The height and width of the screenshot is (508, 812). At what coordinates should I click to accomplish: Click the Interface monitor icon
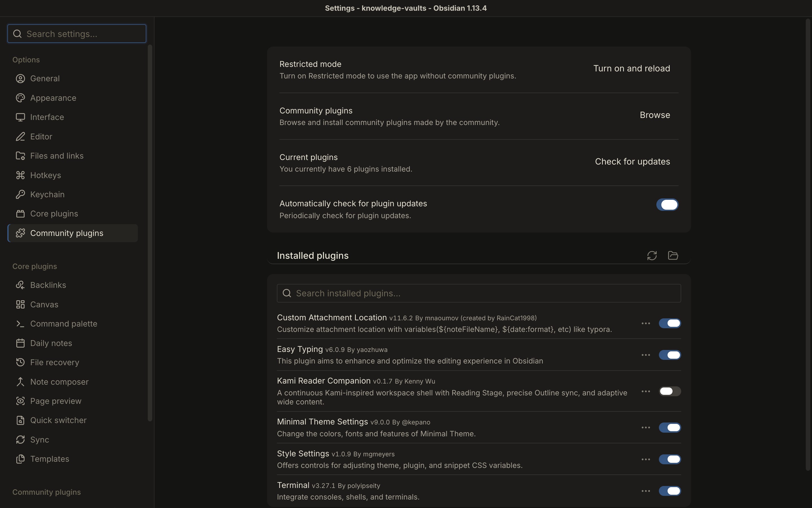pos(21,117)
